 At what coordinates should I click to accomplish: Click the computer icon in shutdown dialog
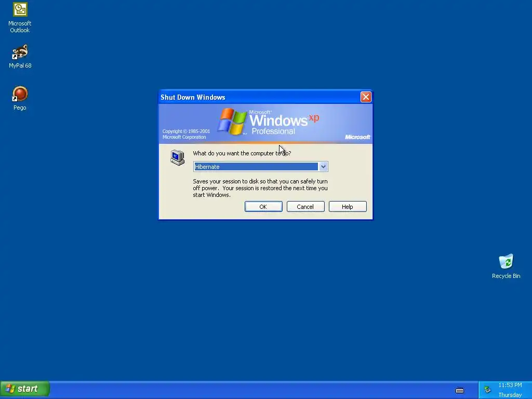(x=177, y=157)
